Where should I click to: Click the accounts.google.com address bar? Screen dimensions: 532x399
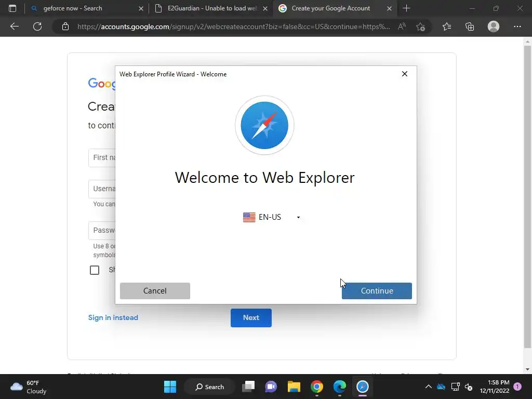coord(233,26)
